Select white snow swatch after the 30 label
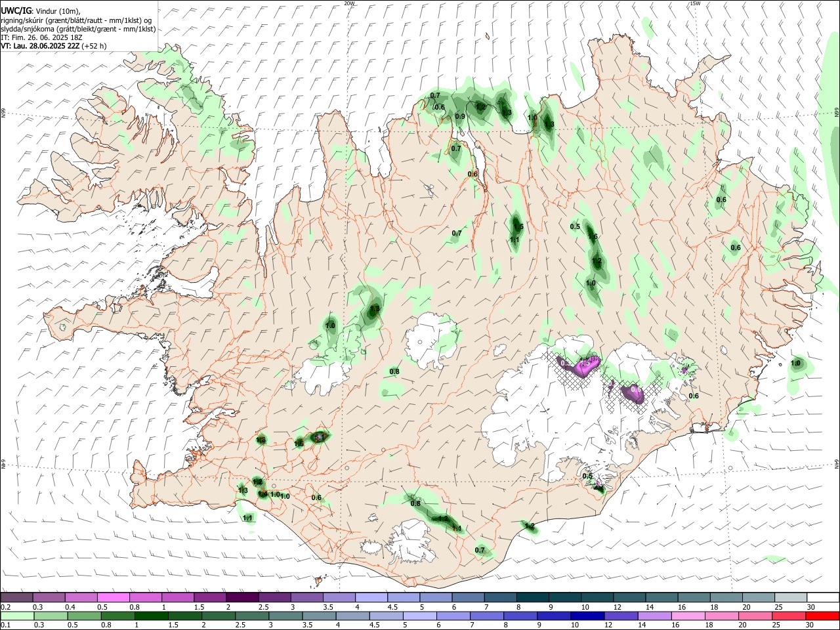Image resolution: width=840 pixels, height=630 pixels. [824, 598]
